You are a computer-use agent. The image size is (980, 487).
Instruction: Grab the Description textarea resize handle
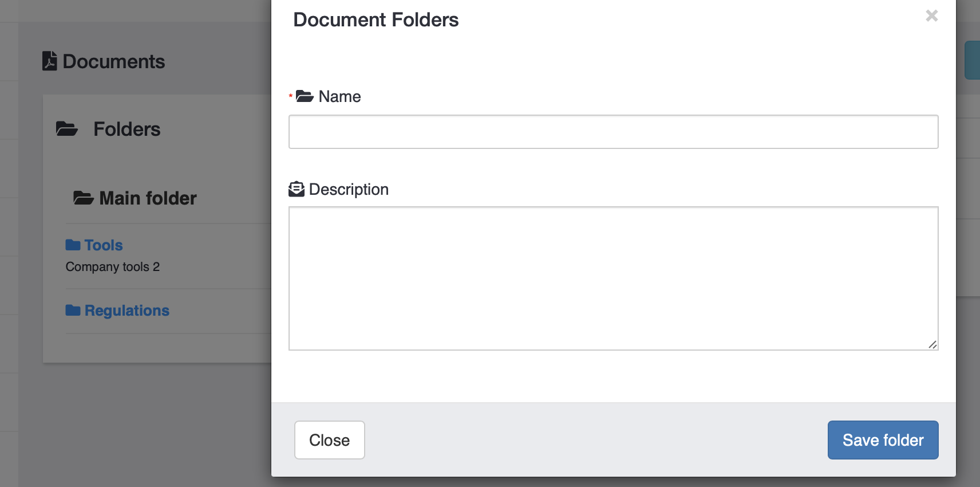point(932,344)
